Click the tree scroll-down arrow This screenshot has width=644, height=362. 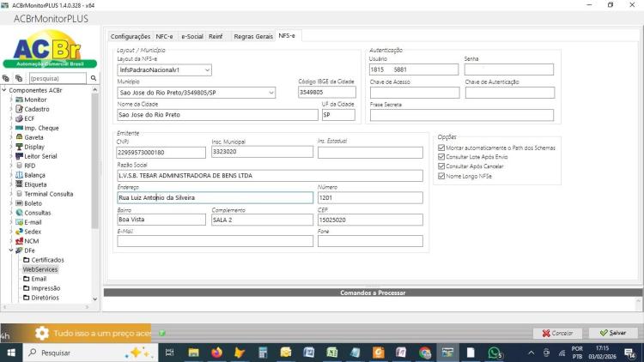94,299
